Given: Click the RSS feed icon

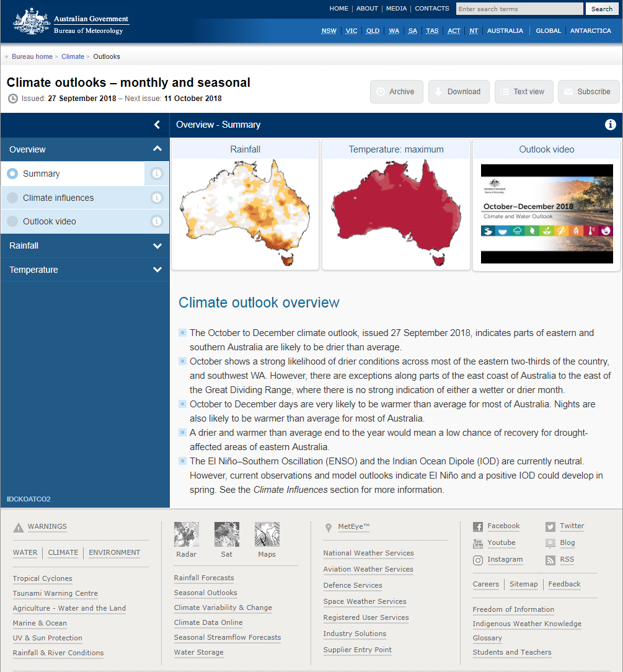Looking at the screenshot, I should click(x=550, y=560).
